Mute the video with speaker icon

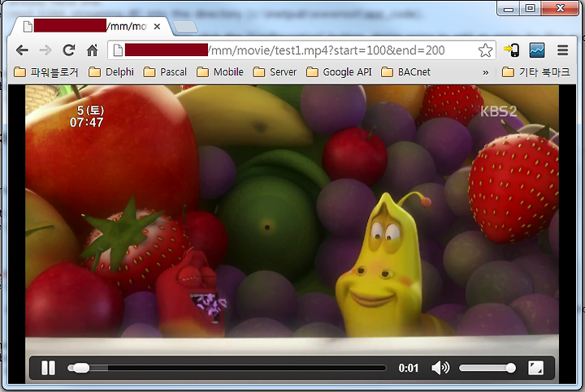point(440,368)
